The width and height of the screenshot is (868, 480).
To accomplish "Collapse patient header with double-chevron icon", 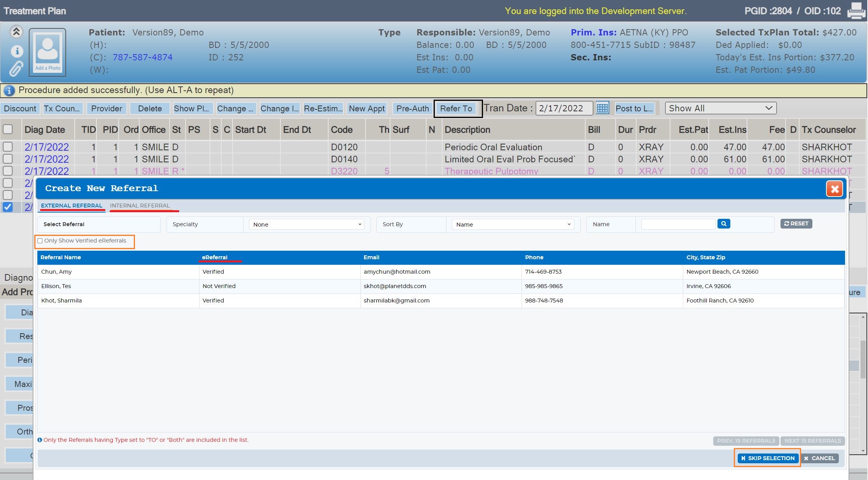I will click(16, 32).
